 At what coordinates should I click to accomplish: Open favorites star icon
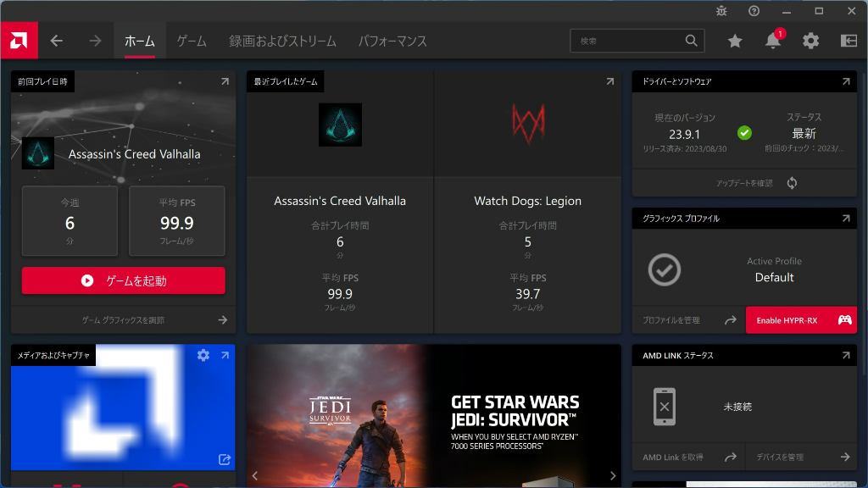[735, 41]
